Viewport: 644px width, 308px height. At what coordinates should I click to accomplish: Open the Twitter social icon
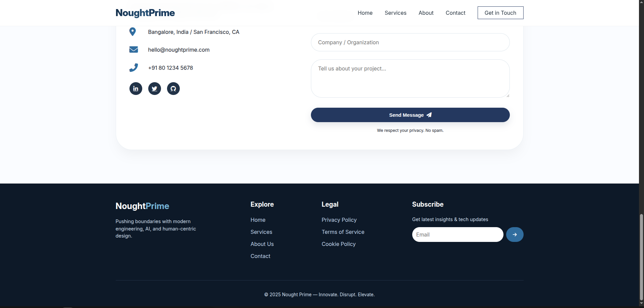pos(154,89)
